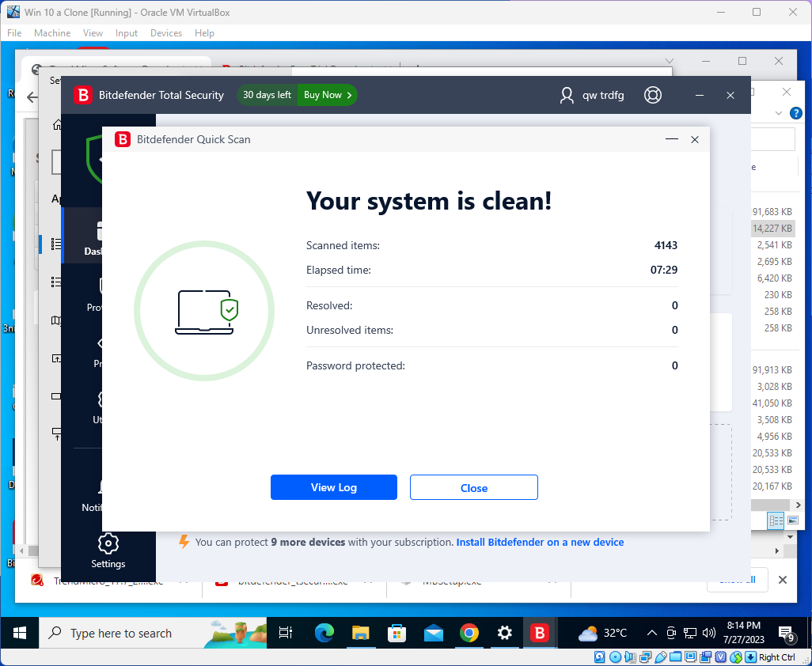Image resolution: width=812 pixels, height=666 pixels.
Task: Click VirtualBox recording status icon
Action: pyautogui.click(x=705, y=657)
